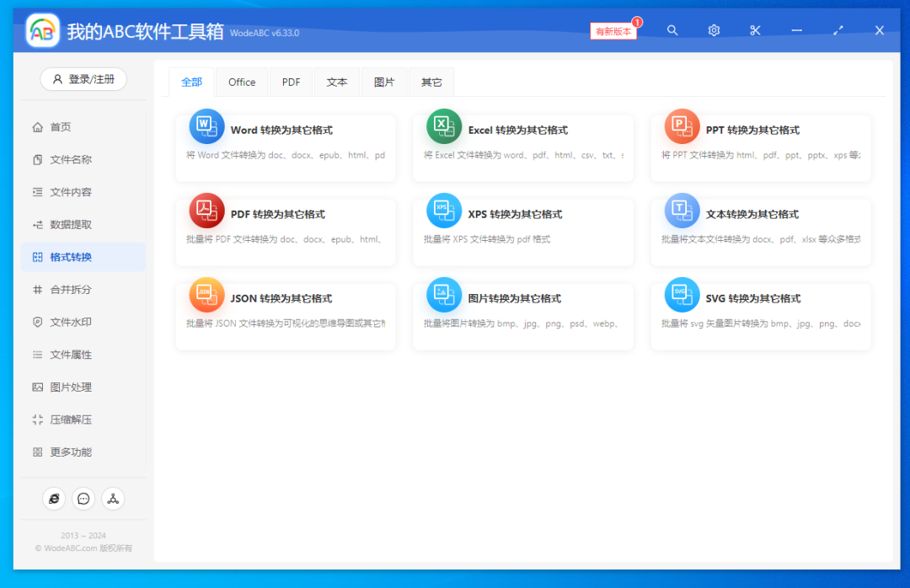Click the WodeABC app logo

click(42, 30)
